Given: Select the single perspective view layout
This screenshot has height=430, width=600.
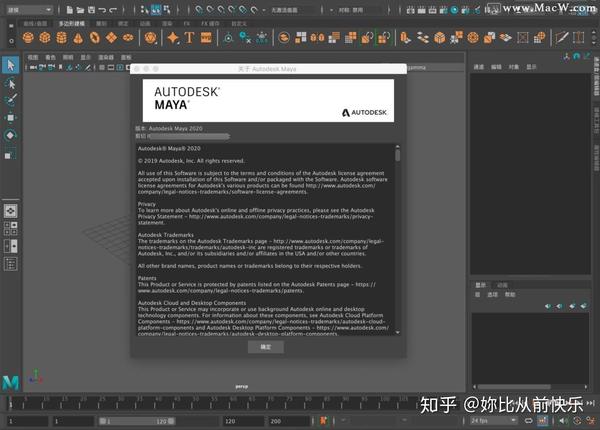Looking at the screenshot, I should click(x=11, y=211).
